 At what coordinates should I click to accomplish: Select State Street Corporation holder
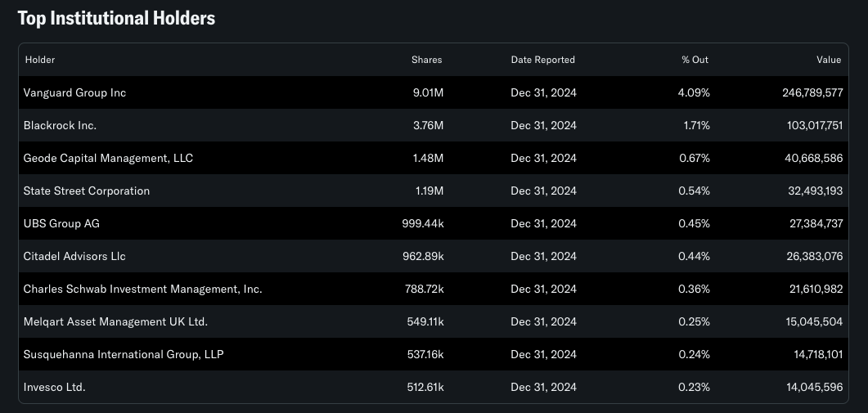[87, 191]
